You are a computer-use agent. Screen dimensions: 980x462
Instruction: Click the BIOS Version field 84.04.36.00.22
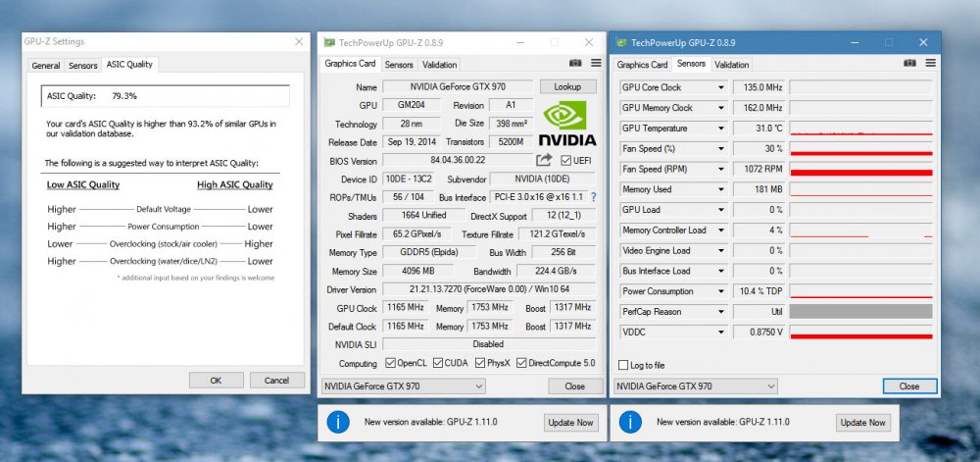click(x=458, y=161)
